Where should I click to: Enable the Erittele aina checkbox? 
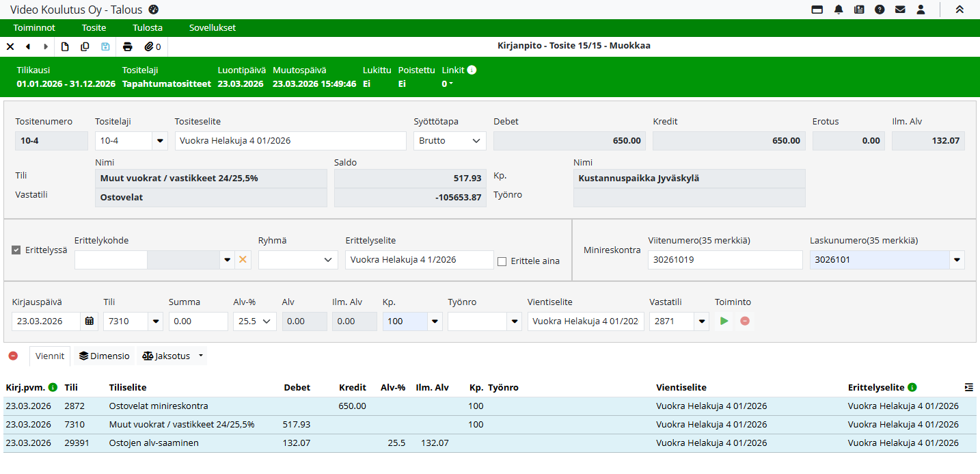[x=502, y=261]
